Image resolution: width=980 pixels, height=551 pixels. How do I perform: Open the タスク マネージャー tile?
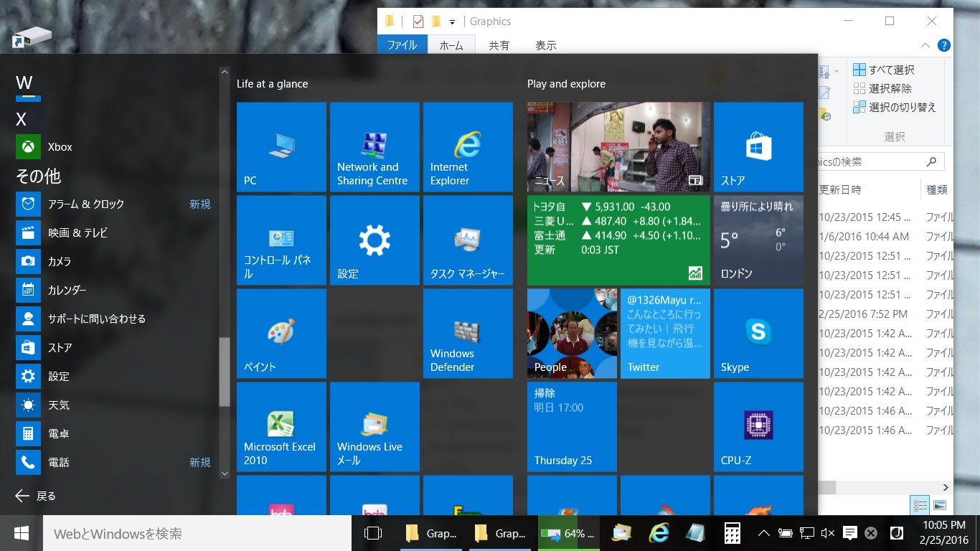(468, 240)
